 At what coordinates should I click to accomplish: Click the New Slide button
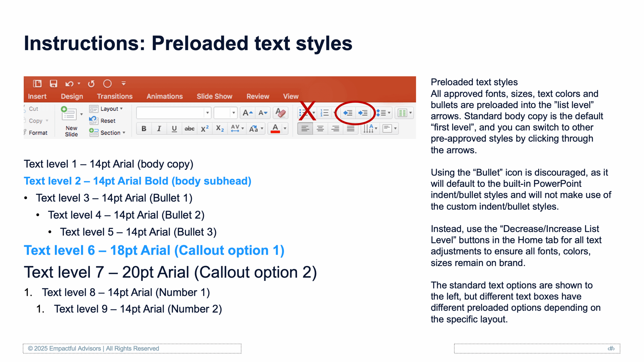(x=69, y=114)
